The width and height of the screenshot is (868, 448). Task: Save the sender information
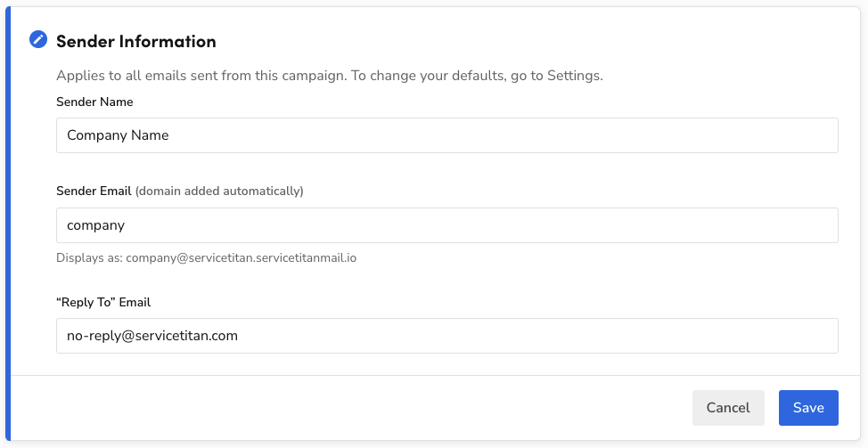[807, 408]
